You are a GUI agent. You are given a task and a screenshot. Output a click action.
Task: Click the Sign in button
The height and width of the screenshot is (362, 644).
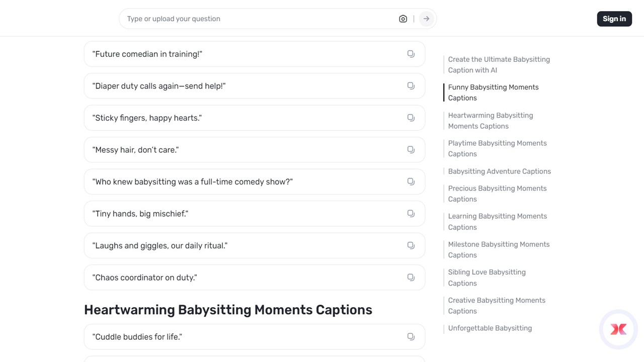point(614,19)
